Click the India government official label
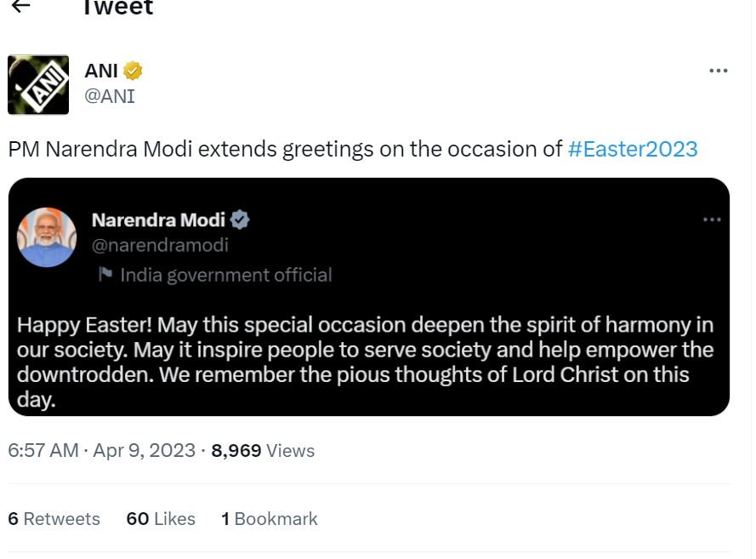Viewport: 756px width, 559px height. pos(226,275)
